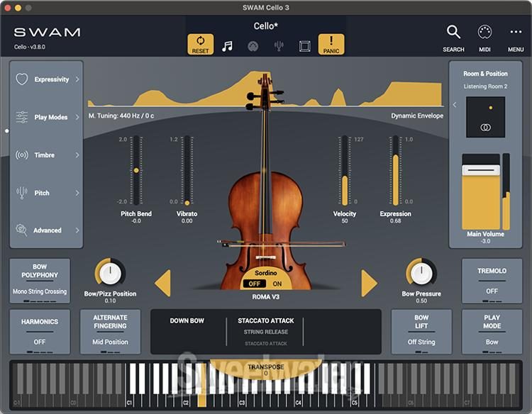Select next instrument with right yellow arrow
532x414 pixels.
(369, 283)
